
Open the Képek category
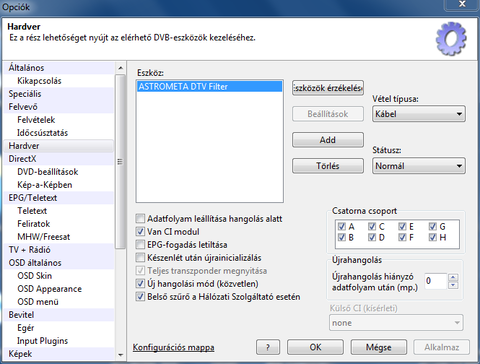coord(58,354)
